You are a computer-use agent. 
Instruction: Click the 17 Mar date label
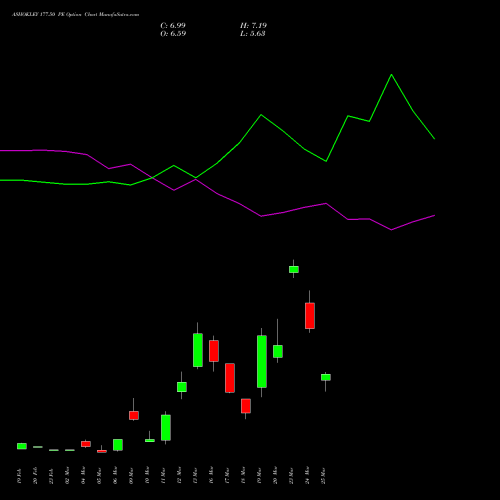coord(227,476)
